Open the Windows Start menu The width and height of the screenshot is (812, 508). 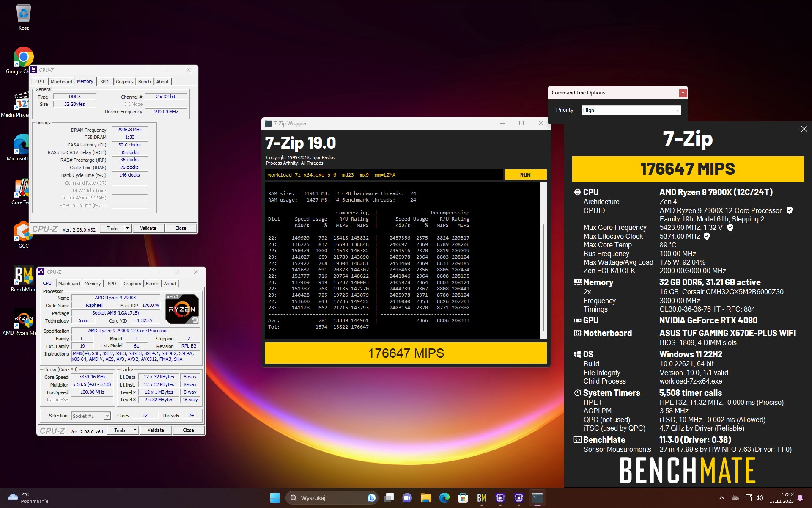pyautogui.click(x=275, y=498)
